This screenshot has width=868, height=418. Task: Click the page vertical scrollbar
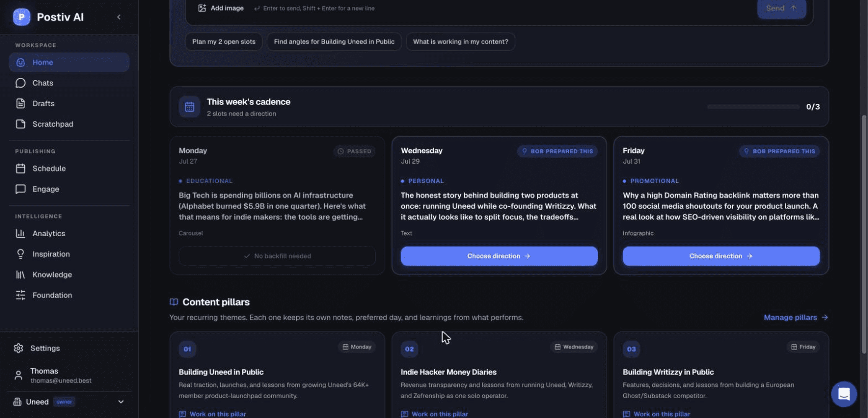coord(864,234)
